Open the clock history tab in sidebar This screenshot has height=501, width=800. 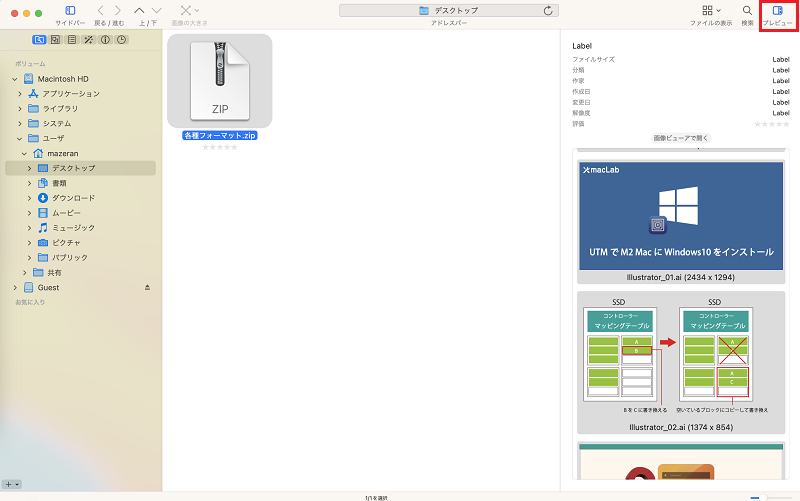(x=121, y=40)
